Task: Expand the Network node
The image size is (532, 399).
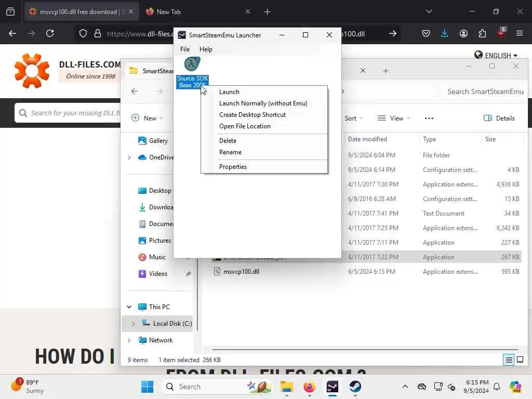Action: click(129, 340)
